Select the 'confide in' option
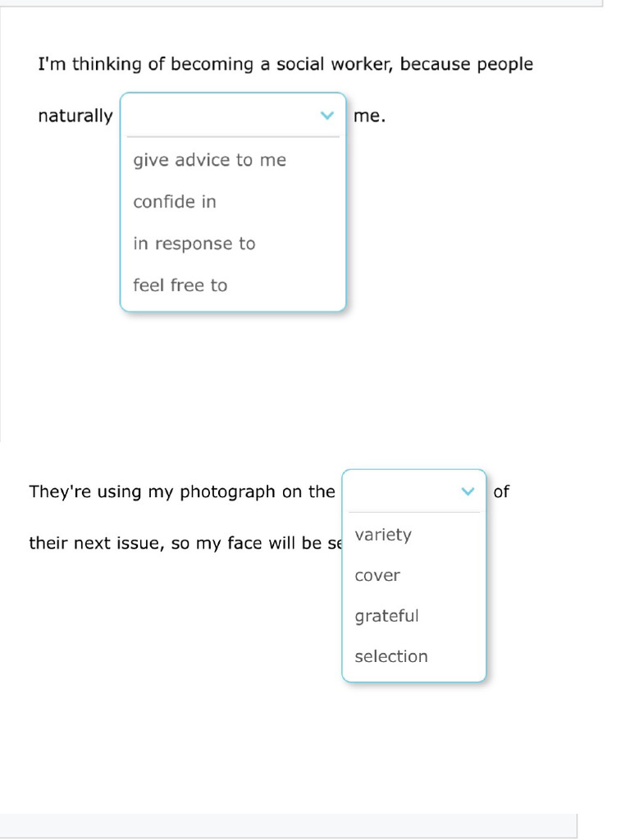 pyautogui.click(x=175, y=202)
